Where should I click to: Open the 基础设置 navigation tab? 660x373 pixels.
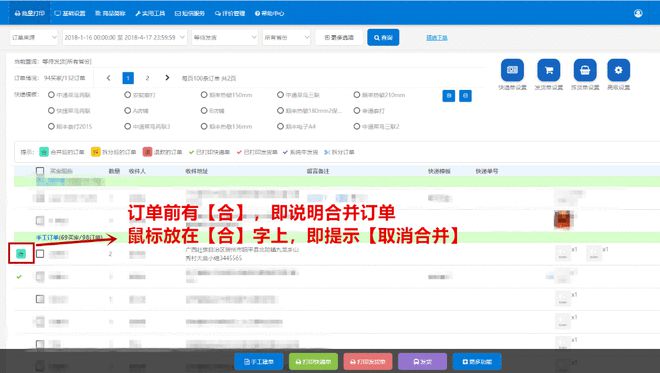(x=70, y=13)
